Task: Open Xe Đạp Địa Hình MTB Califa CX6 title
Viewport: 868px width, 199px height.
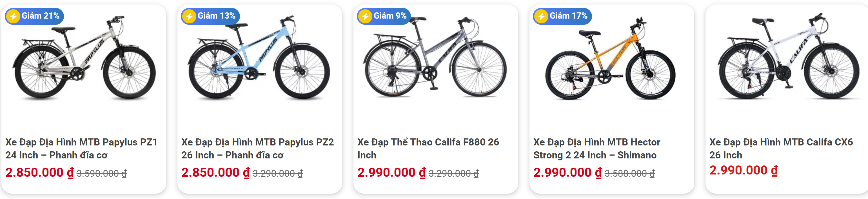Action: click(781, 149)
